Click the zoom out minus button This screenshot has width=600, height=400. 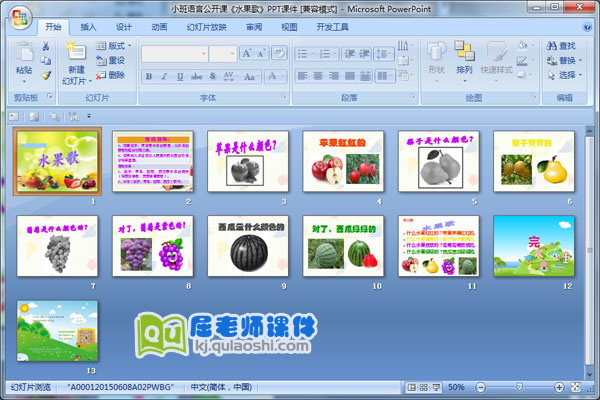481,387
